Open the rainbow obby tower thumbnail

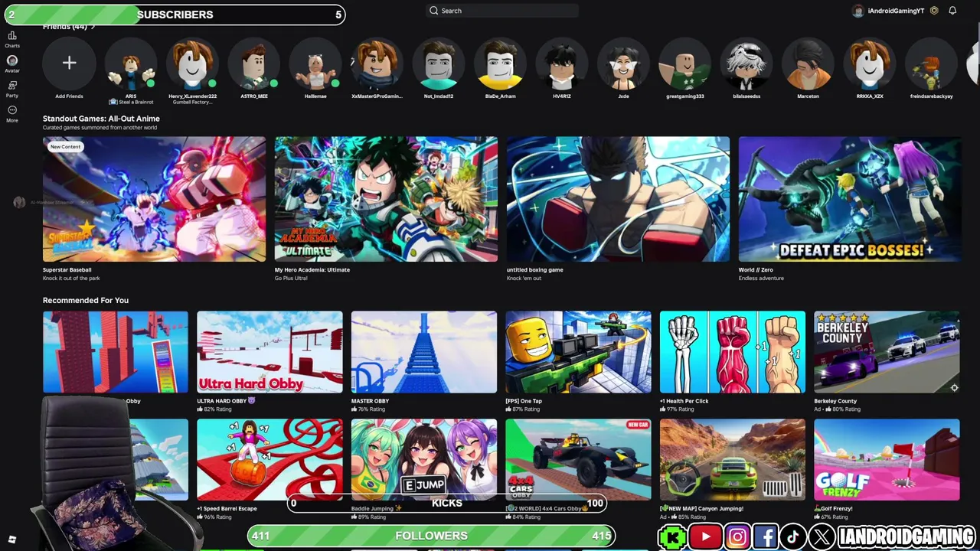tap(116, 352)
